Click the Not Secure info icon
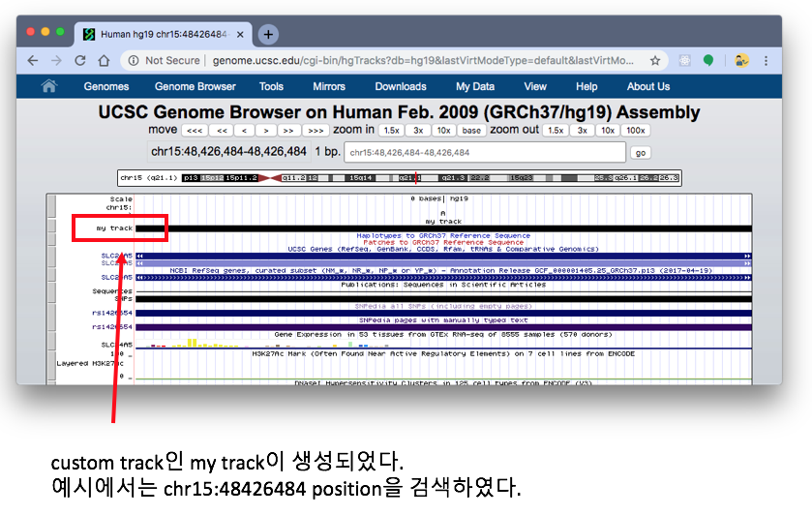 tap(134, 61)
